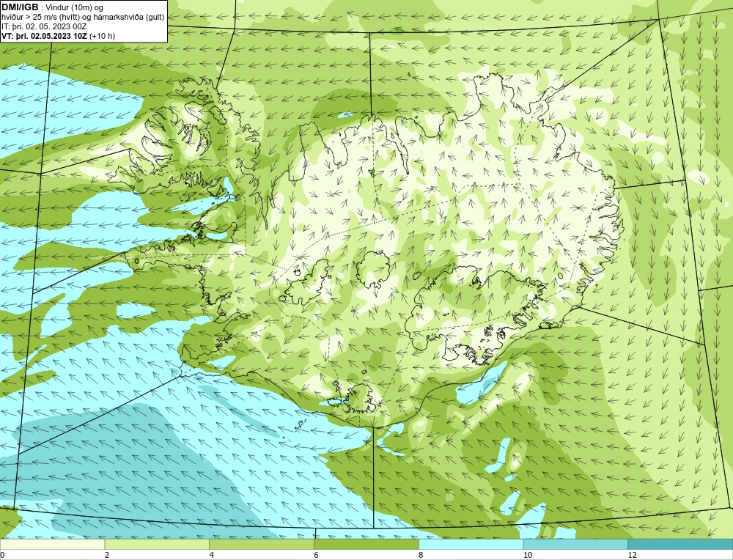Screen dimensions: 733x560
Task: Click the '(+10 h)' forecast offset text
Action: click(x=103, y=36)
